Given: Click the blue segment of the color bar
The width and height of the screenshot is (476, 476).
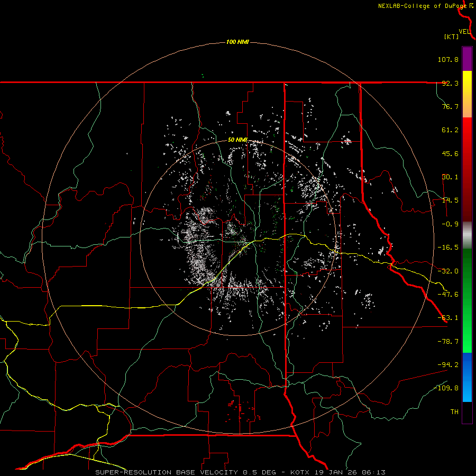Looking at the screenshot, I should (x=467, y=377).
